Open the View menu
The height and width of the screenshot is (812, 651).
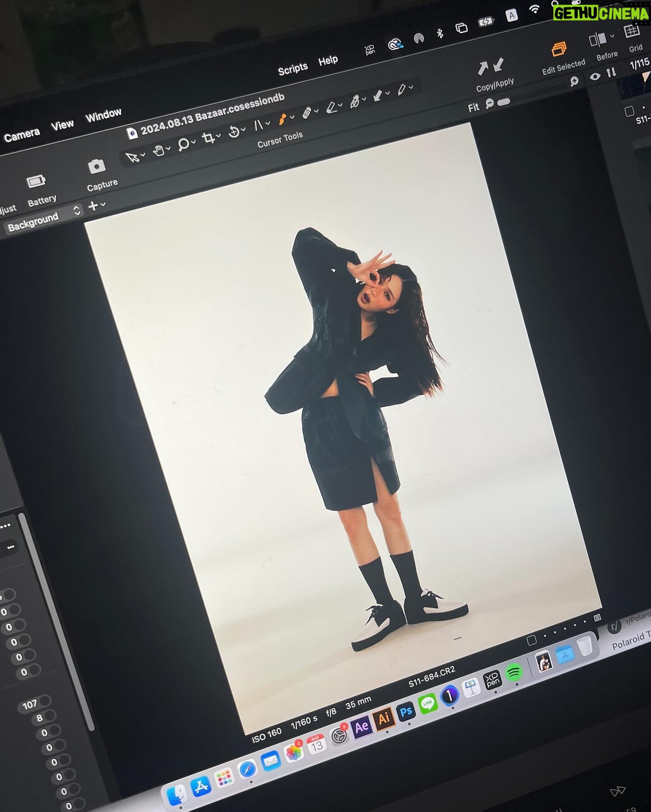pyautogui.click(x=62, y=124)
